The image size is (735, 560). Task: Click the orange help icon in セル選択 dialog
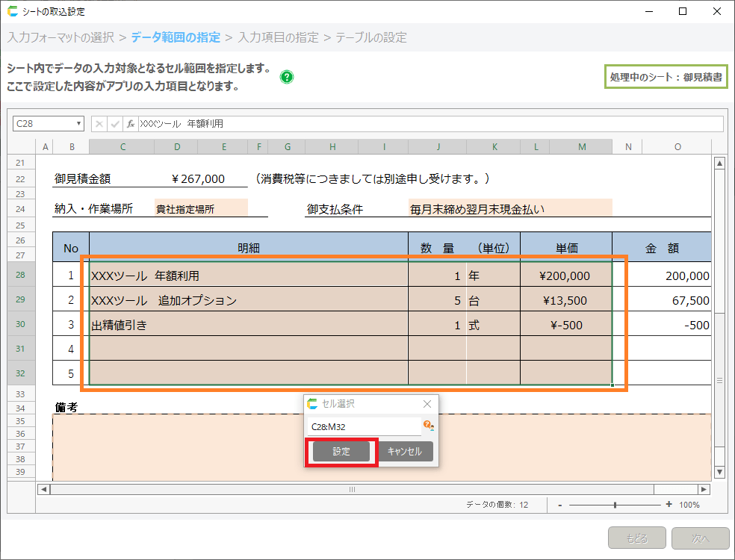point(429,426)
